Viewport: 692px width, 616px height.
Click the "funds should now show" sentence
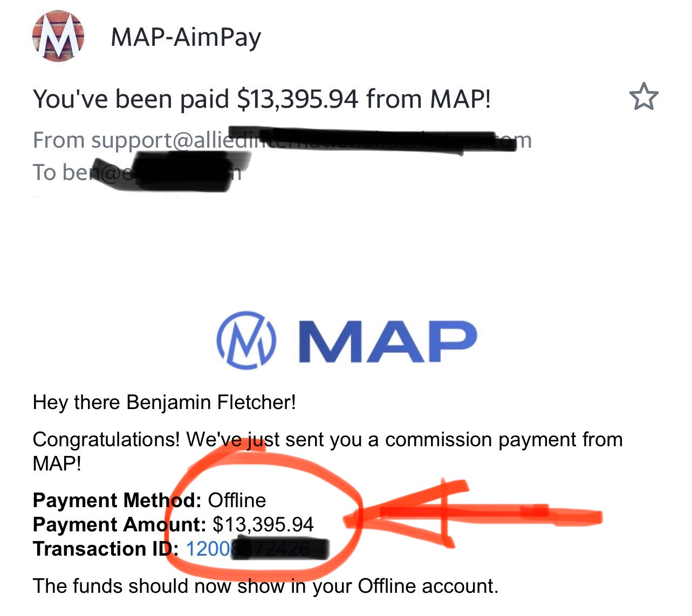coord(265,586)
